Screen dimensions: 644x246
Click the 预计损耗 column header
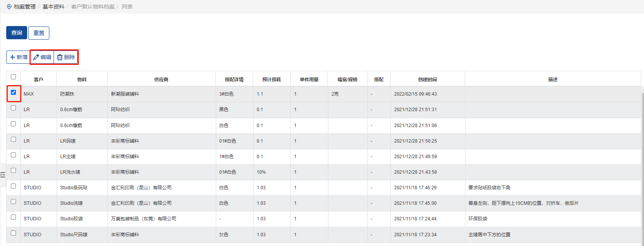coord(272,79)
